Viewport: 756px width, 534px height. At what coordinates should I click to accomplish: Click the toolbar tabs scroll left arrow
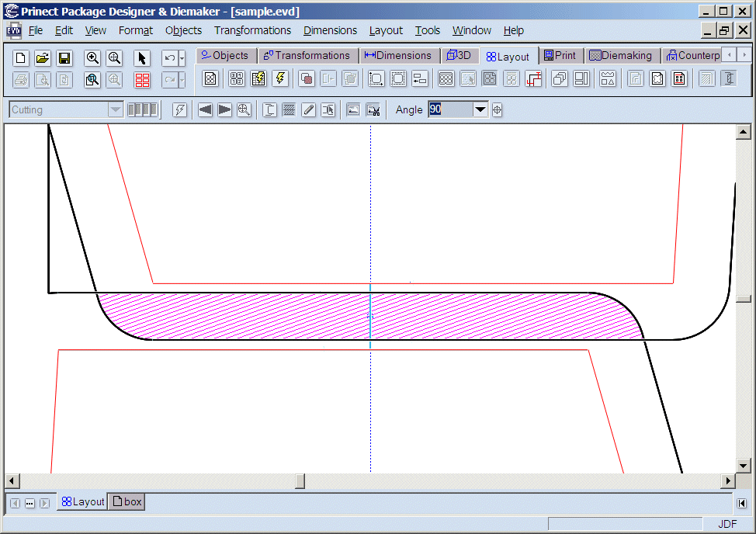730,55
